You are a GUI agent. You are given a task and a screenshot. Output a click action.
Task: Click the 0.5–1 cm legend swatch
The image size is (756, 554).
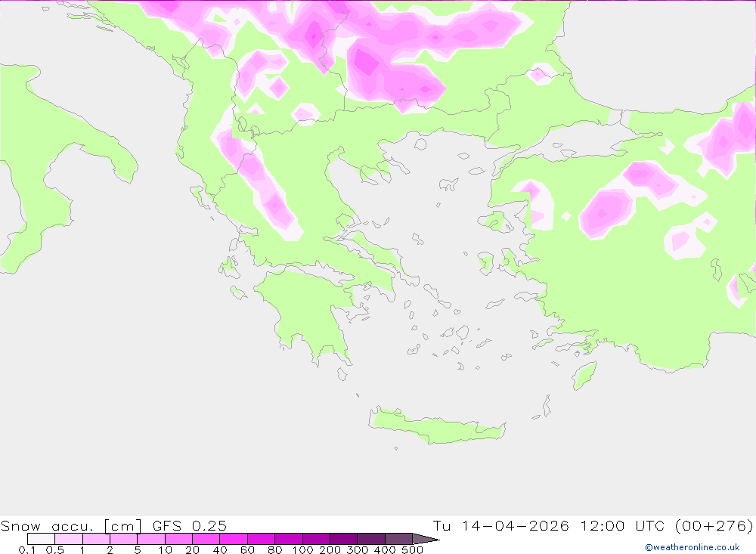pos(69,539)
